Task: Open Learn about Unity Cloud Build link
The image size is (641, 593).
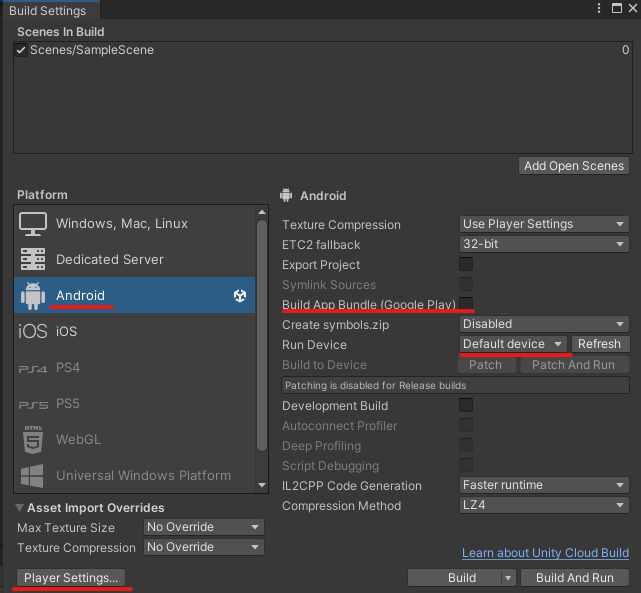Action: (x=545, y=553)
